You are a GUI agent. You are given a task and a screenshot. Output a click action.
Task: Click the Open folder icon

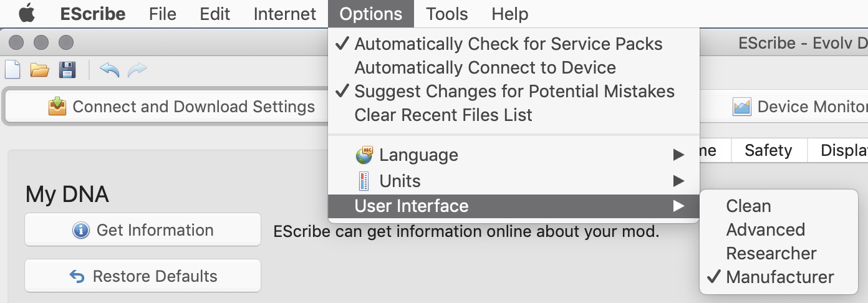[x=40, y=69]
